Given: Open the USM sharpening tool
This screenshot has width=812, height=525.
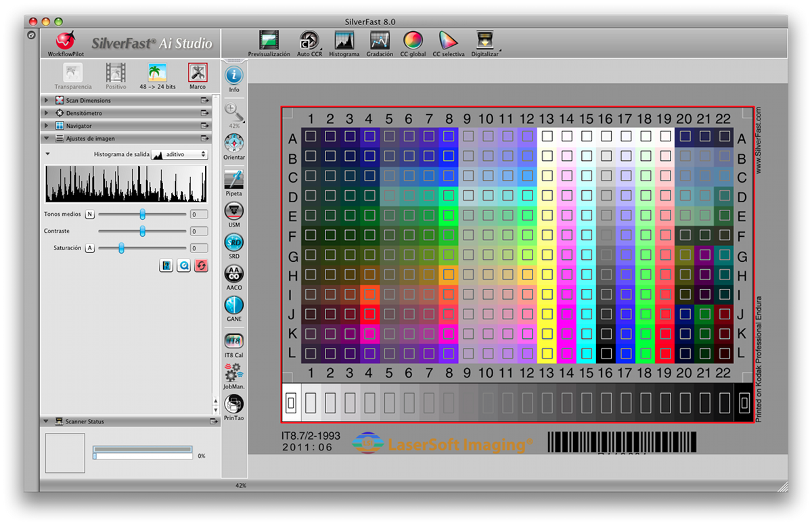Looking at the screenshot, I should [x=234, y=211].
